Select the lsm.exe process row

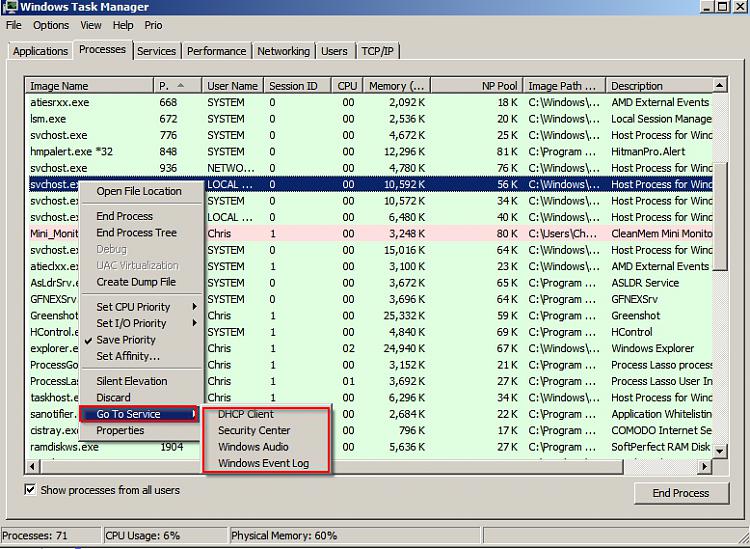(369, 119)
